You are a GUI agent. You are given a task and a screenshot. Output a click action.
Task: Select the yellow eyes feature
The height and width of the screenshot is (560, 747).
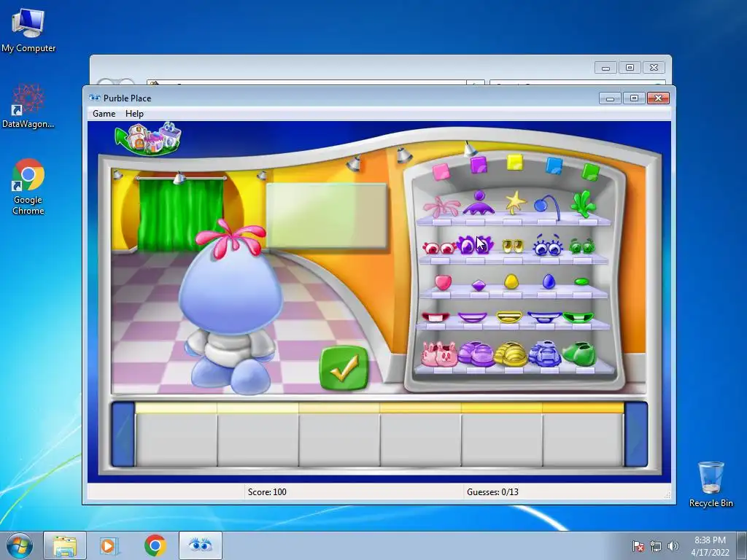click(x=513, y=246)
